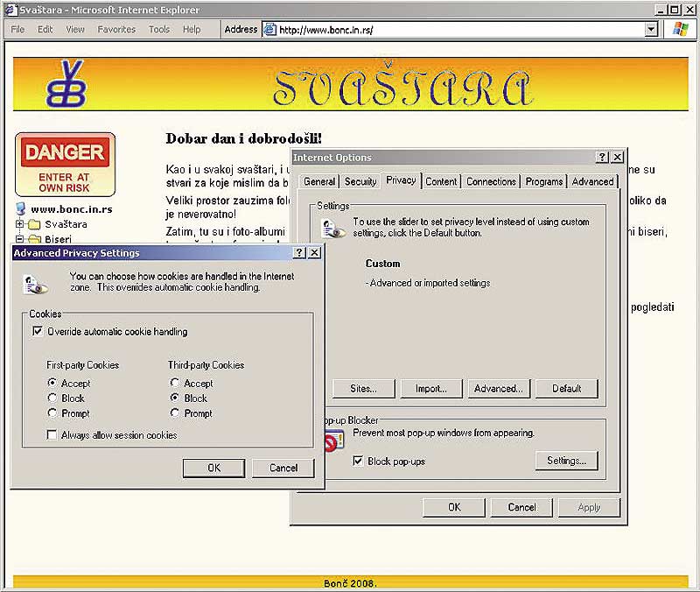Click the Biseri tree item label

click(58, 239)
